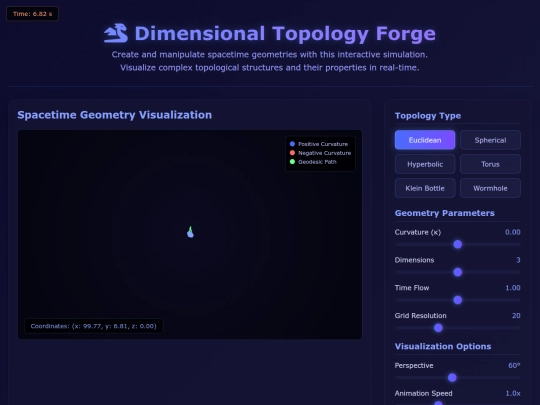The height and width of the screenshot is (405, 540).
Task: Click the Grid Resolution value 20
Action: tap(516, 316)
